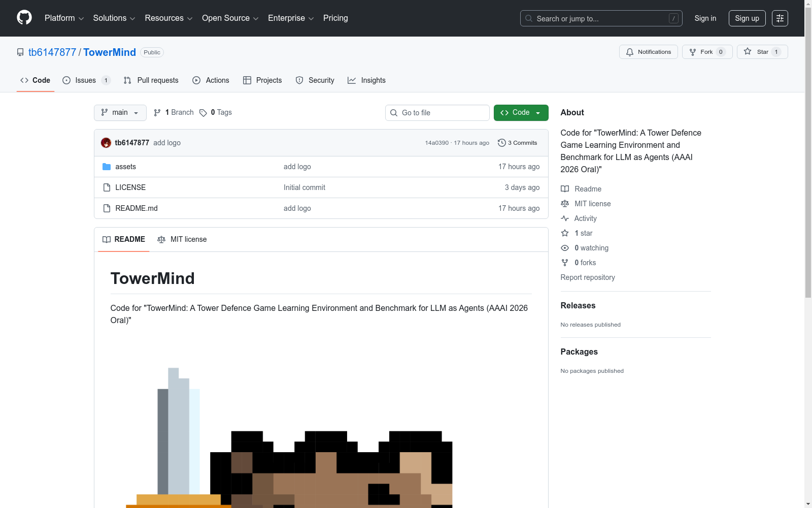The image size is (812, 508).
Task: Click the LICENSE file icon
Action: click(x=107, y=187)
